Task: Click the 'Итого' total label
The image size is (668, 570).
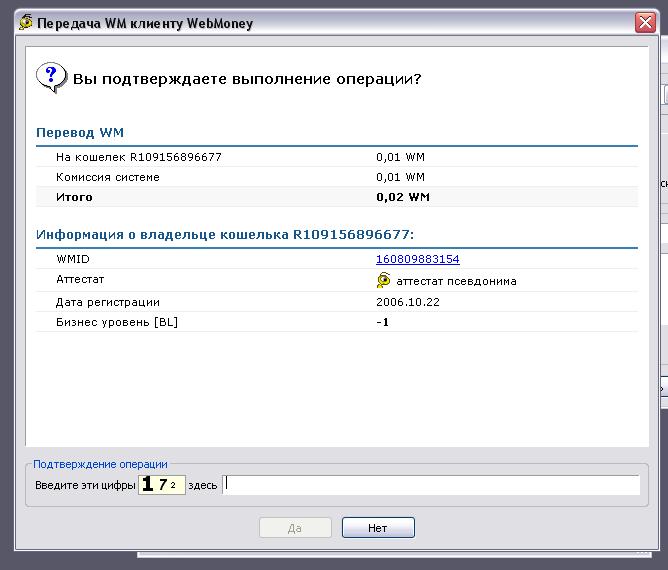Action: tap(74, 197)
